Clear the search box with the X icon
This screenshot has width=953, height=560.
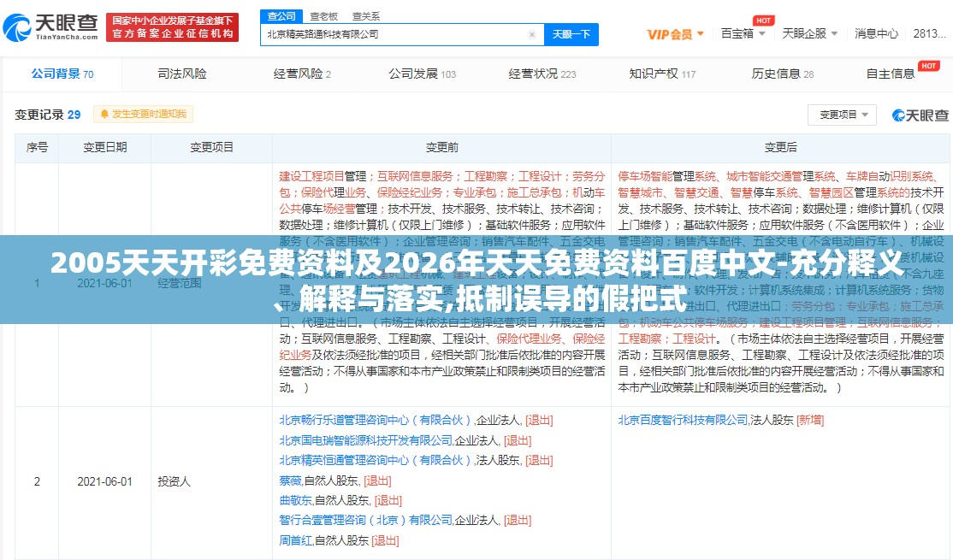tap(532, 34)
